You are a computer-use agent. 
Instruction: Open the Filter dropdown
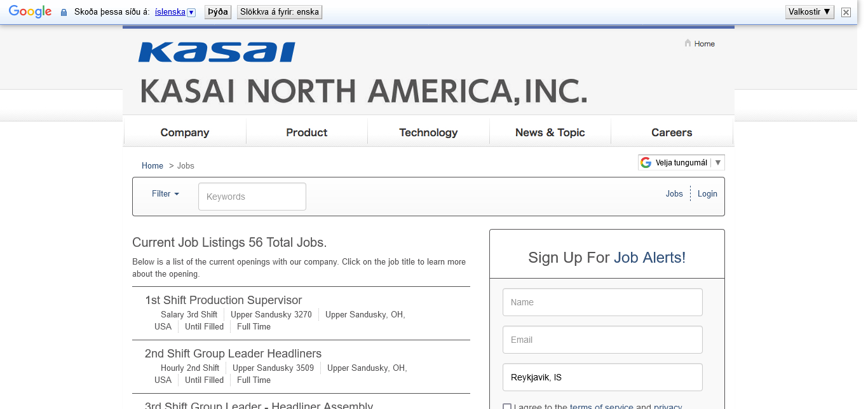tap(165, 194)
